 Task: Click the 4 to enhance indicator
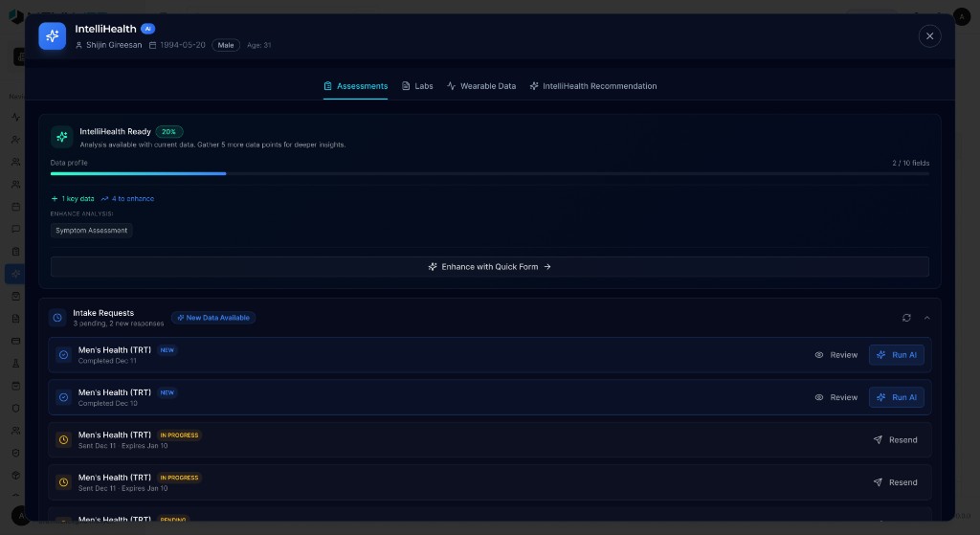(x=127, y=199)
